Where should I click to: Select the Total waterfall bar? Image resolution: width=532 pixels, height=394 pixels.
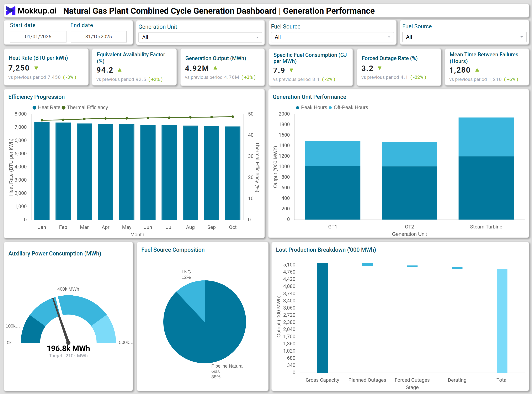point(502,321)
